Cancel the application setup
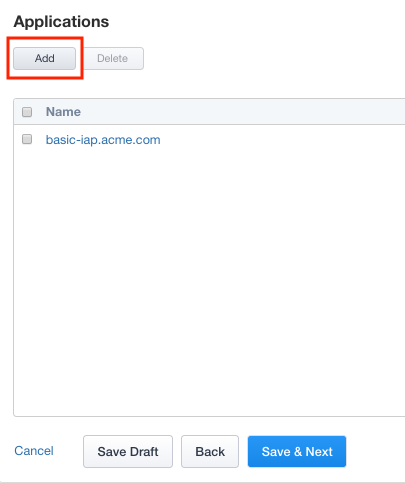405x483 pixels. (34, 451)
